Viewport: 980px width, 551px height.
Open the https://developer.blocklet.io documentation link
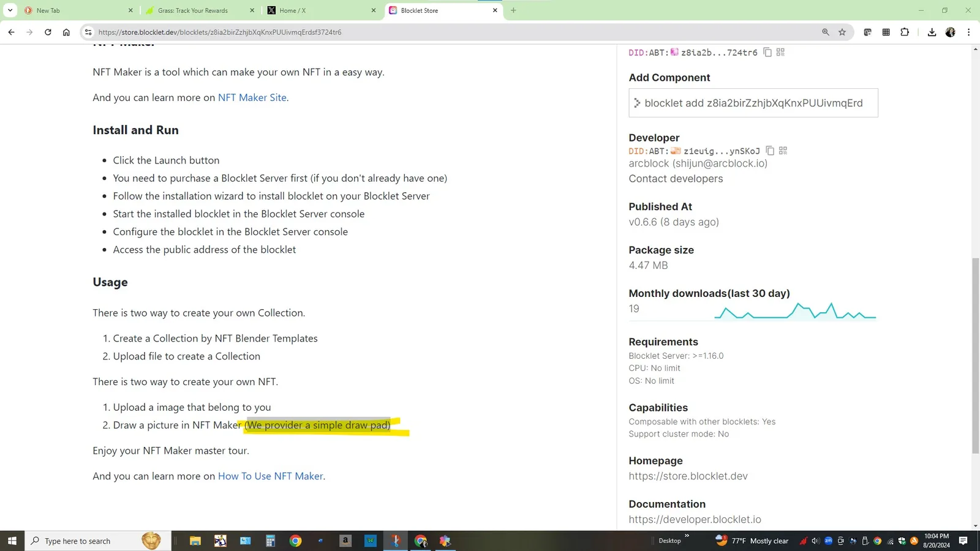(x=695, y=519)
